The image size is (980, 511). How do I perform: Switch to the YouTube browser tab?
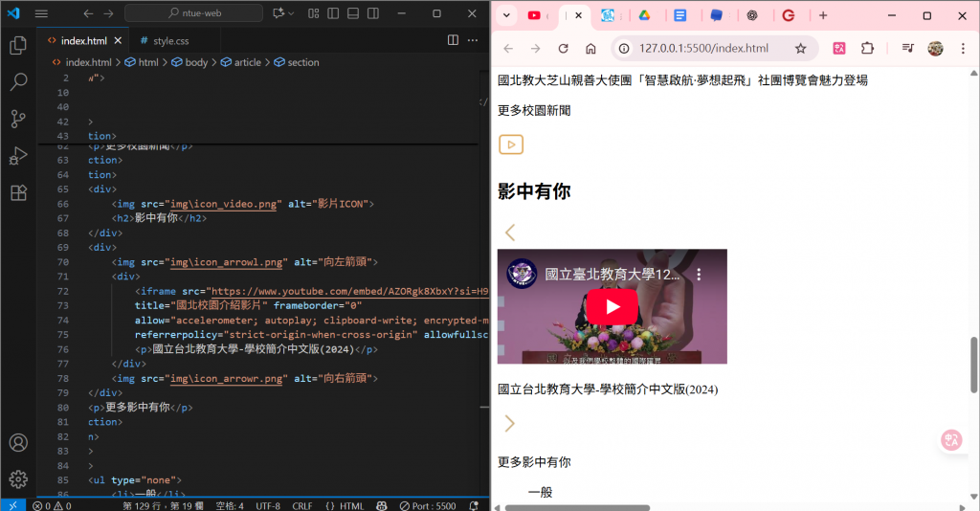(534, 15)
